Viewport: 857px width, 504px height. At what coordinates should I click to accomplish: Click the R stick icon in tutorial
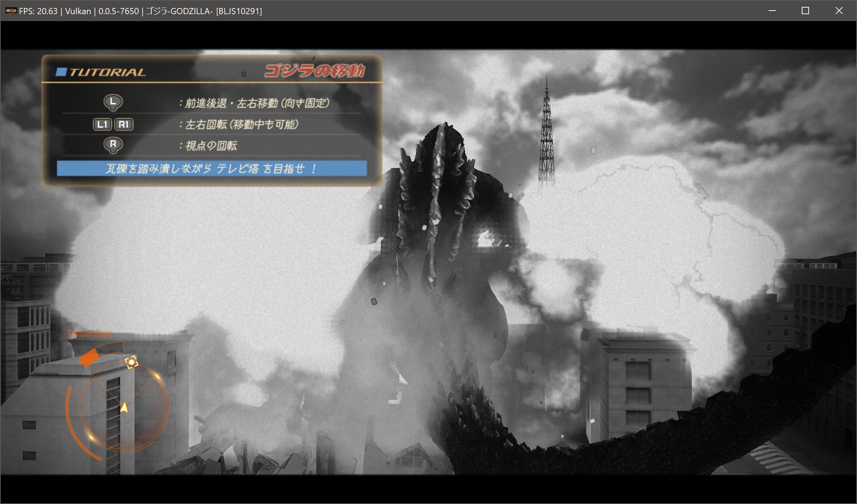(x=113, y=145)
